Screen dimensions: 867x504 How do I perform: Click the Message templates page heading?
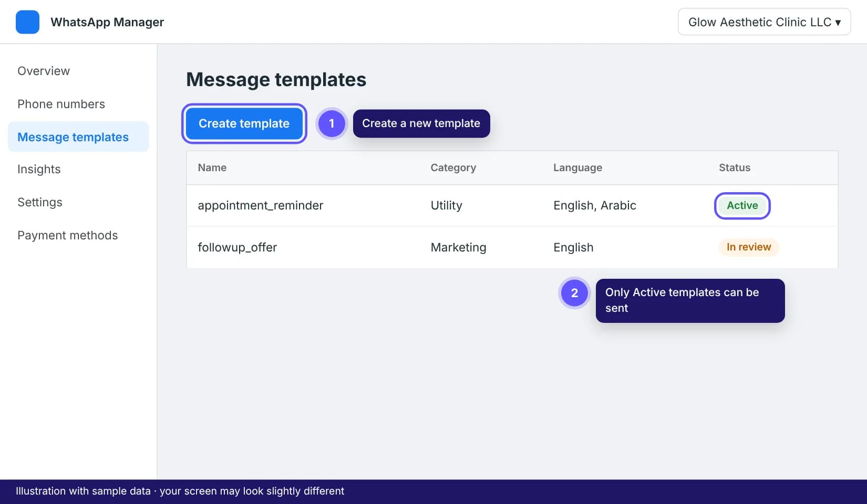tap(276, 80)
